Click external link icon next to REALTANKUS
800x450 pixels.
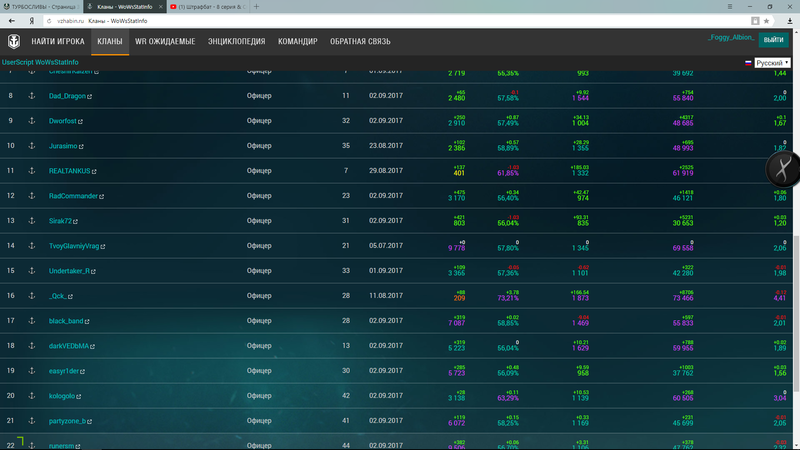(96, 171)
